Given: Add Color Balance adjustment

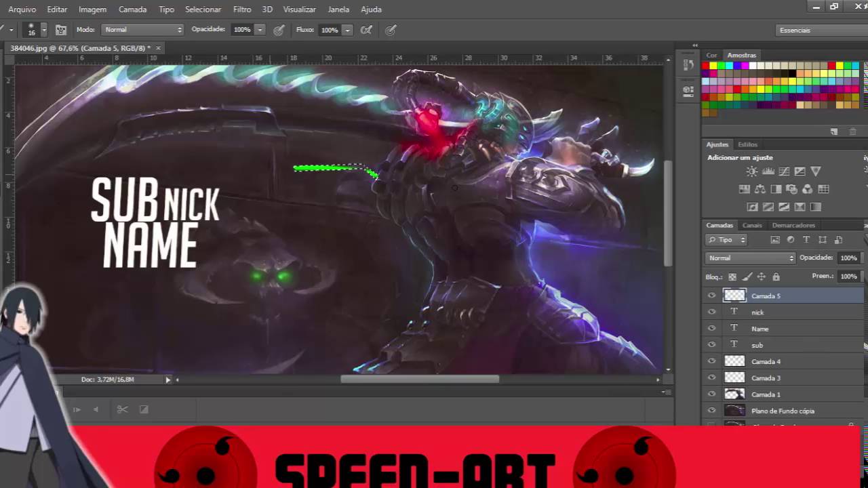Looking at the screenshot, I should [760, 189].
